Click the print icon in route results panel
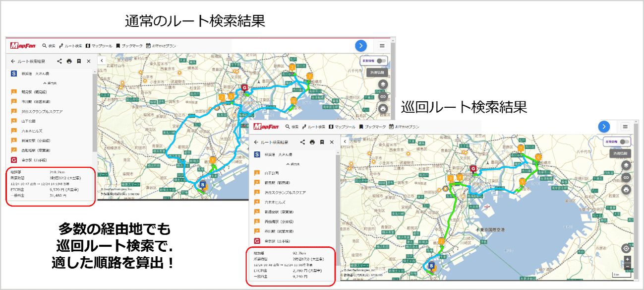 pos(69,61)
